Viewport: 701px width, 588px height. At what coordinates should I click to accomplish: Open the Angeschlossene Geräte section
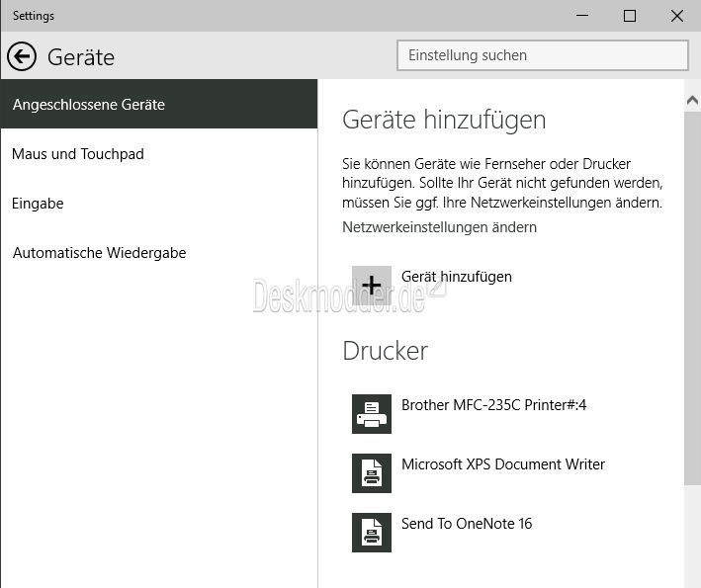pos(159,104)
